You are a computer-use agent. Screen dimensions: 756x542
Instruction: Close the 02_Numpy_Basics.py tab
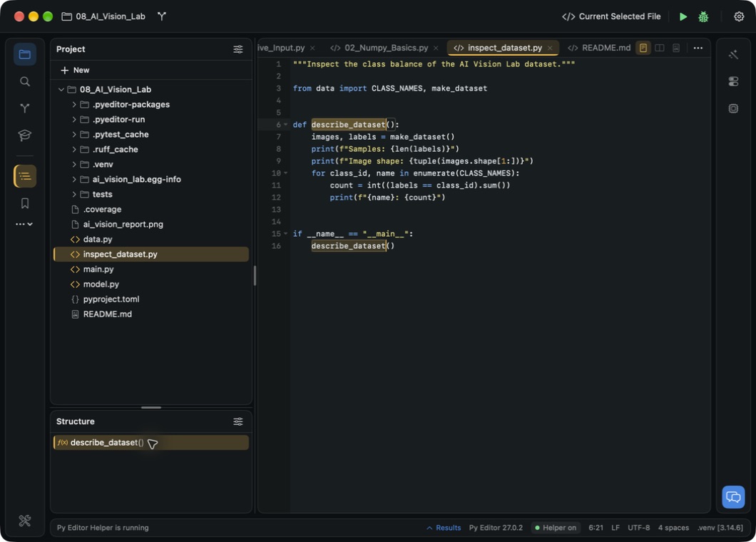pos(436,48)
